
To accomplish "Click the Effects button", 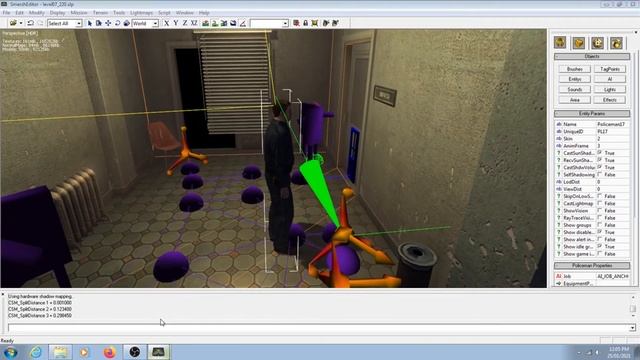I will click(610, 100).
